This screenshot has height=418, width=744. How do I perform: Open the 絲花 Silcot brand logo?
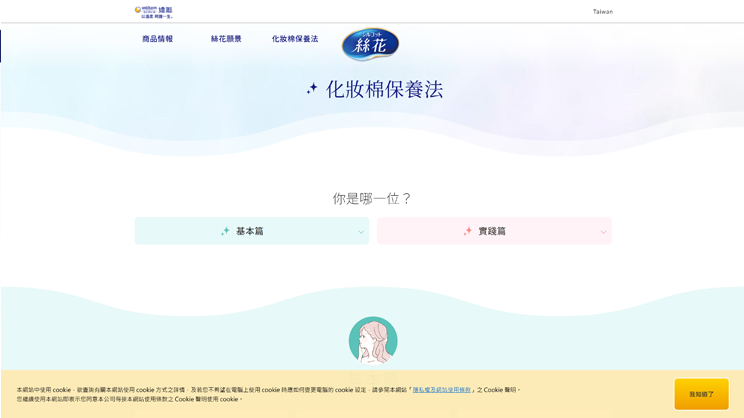[370, 44]
